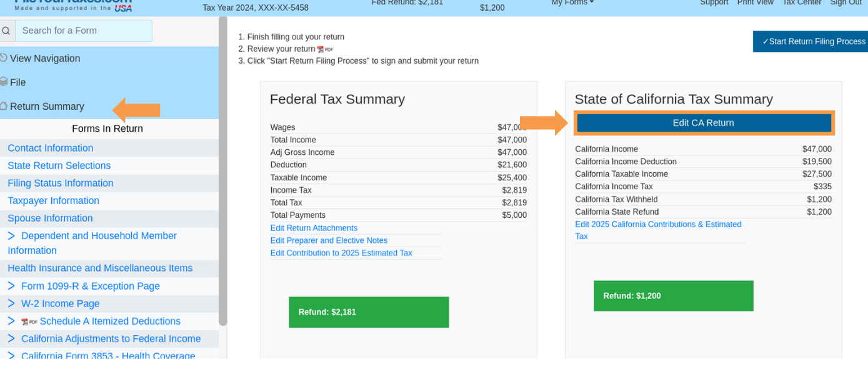This screenshot has height=372, width=868.
Task: Expand W-2 Income Page item
Action: coord(11,303)
